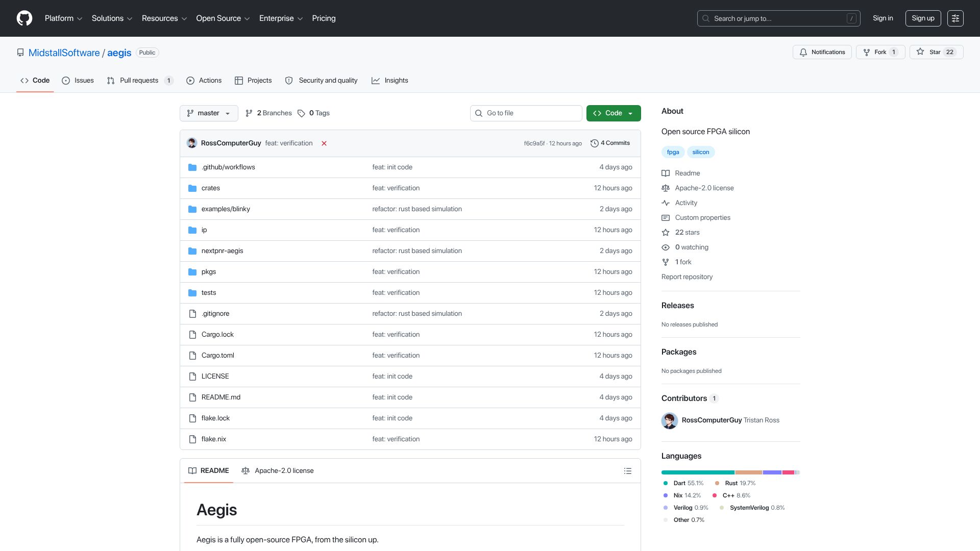This screenshot has height=551, width=980.
Task: Click the Nix portion of languages bar
Action: (x=772, y=472)
